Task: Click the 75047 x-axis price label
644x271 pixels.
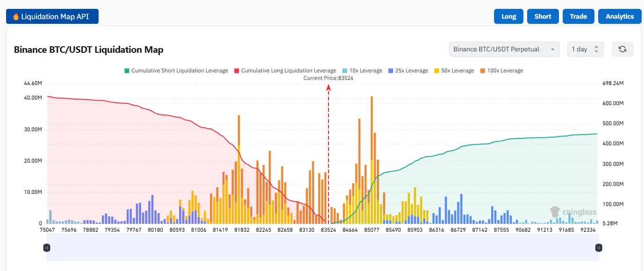Action: 47,230
